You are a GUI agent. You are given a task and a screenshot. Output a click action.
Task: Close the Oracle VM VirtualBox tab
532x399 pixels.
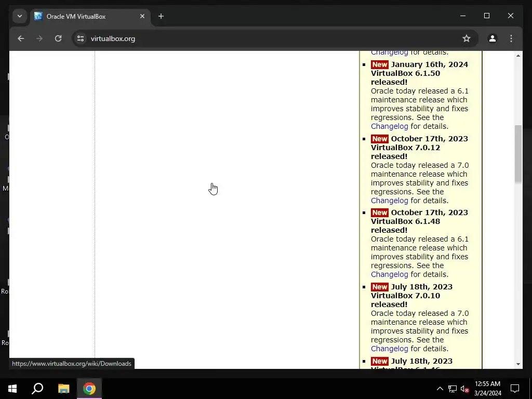(142, 16)
